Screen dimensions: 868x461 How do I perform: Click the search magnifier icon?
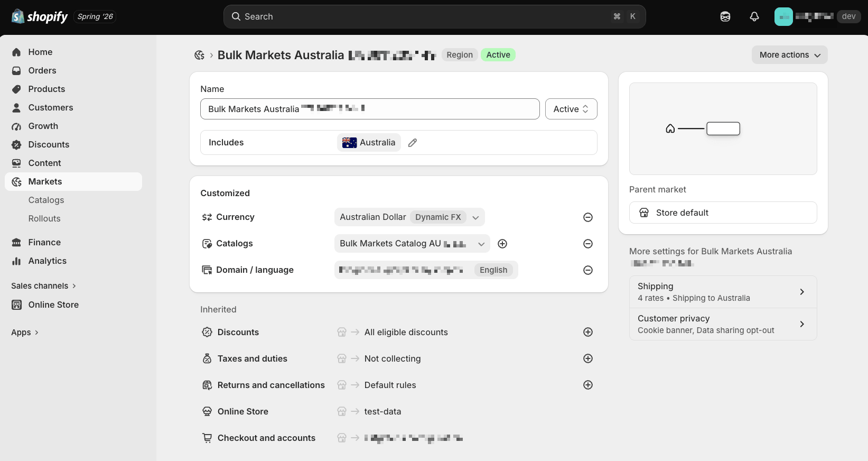[x=236, y=16]
